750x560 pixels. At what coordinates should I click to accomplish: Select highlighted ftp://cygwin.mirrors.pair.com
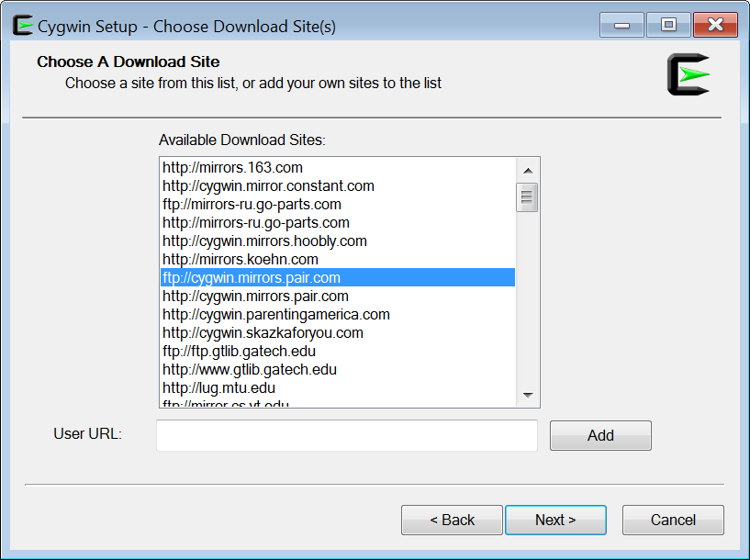click(x=338, y=278)
